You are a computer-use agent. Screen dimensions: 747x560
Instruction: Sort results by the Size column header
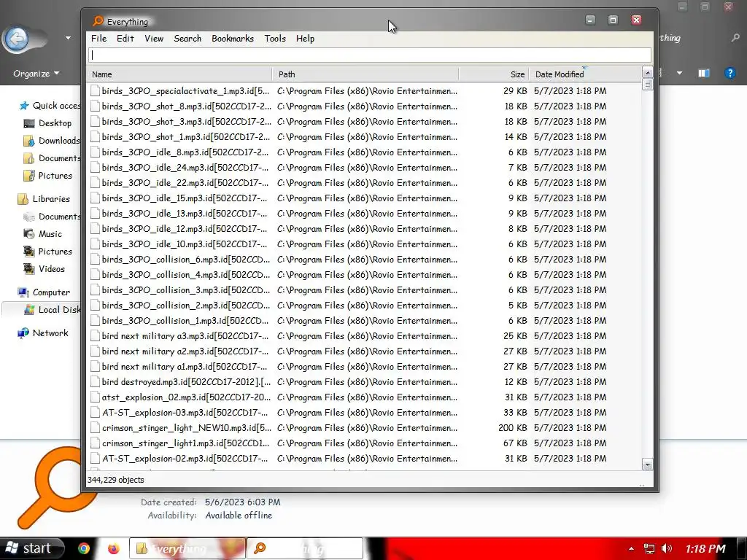[x=494, y=74]
